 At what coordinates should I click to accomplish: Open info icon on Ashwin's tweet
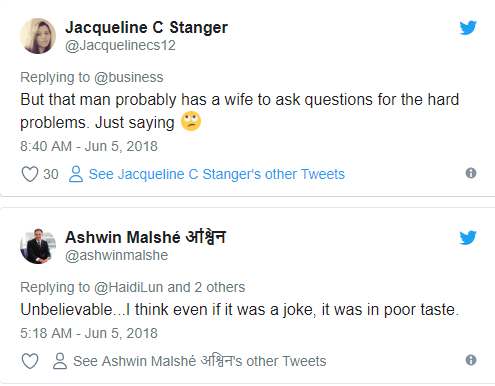coord(471,360)
